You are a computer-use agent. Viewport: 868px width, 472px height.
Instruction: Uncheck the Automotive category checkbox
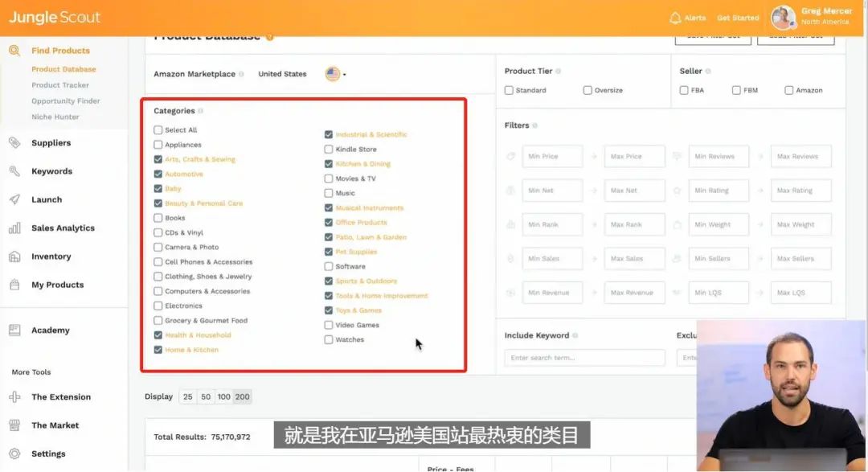[158, 174]
